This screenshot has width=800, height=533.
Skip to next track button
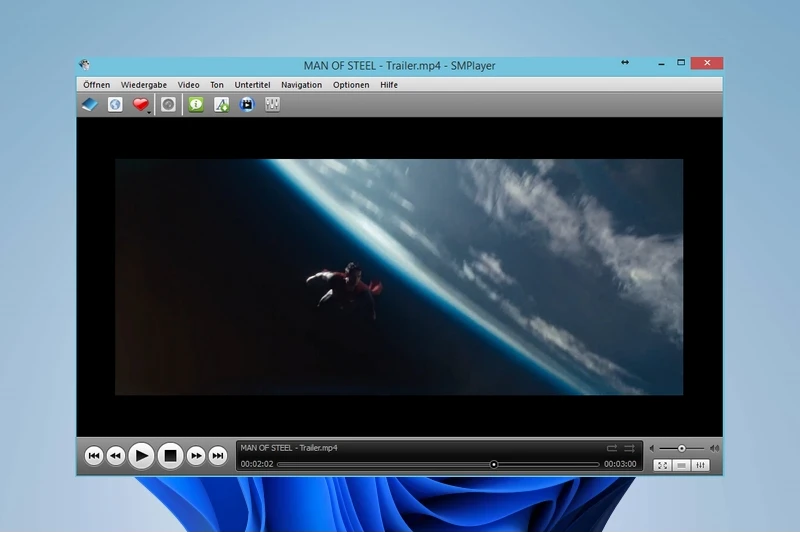coord(218,455)
